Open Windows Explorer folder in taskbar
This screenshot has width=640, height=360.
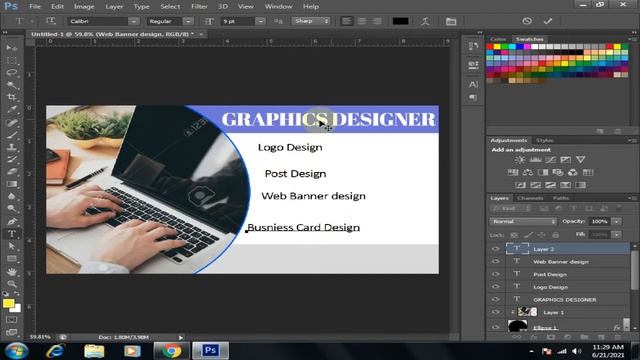point(94,351)
